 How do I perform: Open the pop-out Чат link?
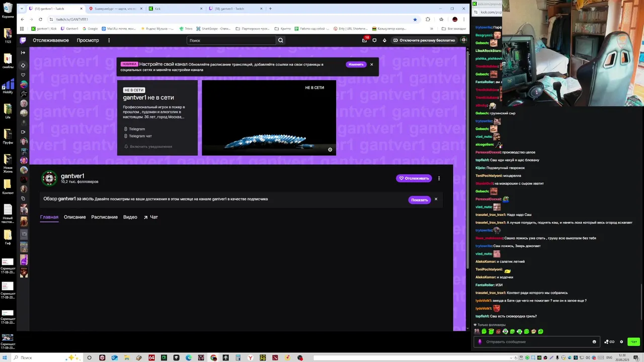click(x=151, y=217)
